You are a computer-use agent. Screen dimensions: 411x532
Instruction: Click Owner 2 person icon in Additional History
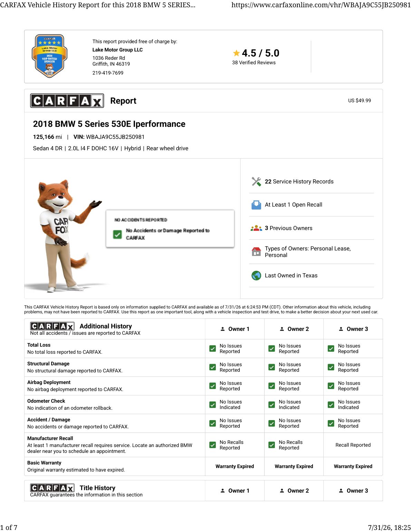(x=282, y=329)
